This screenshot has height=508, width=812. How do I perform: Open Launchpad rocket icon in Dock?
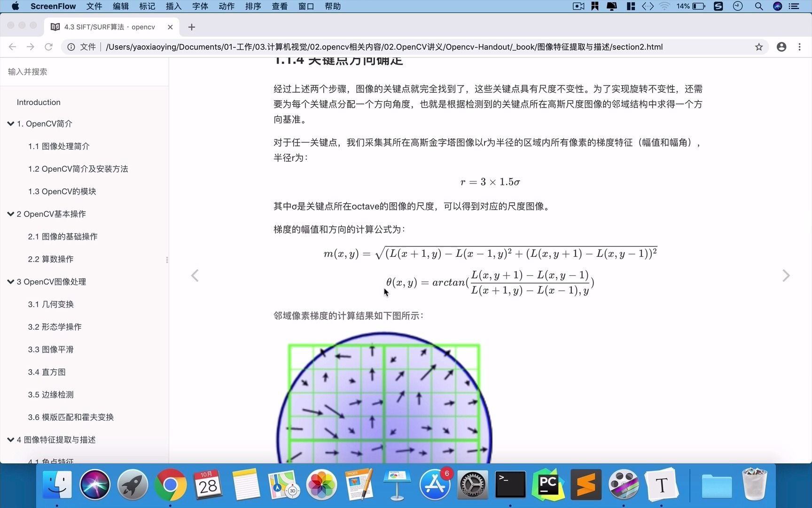(133, 484)
